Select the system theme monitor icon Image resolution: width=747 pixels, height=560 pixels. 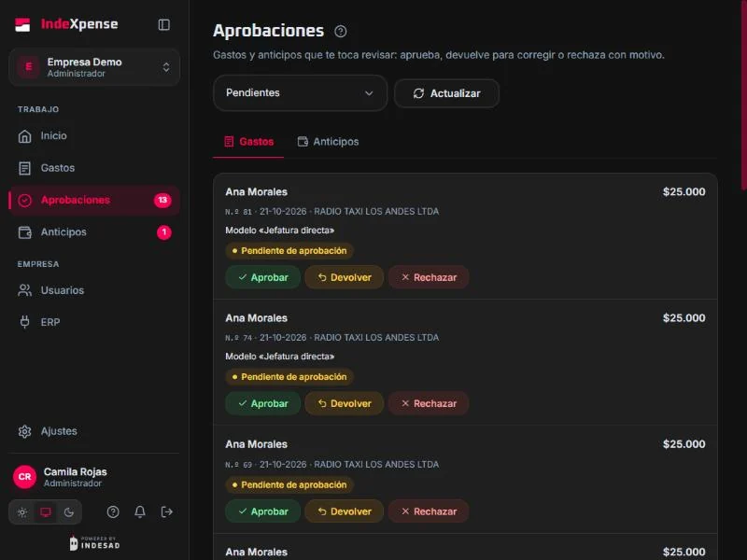46,512
